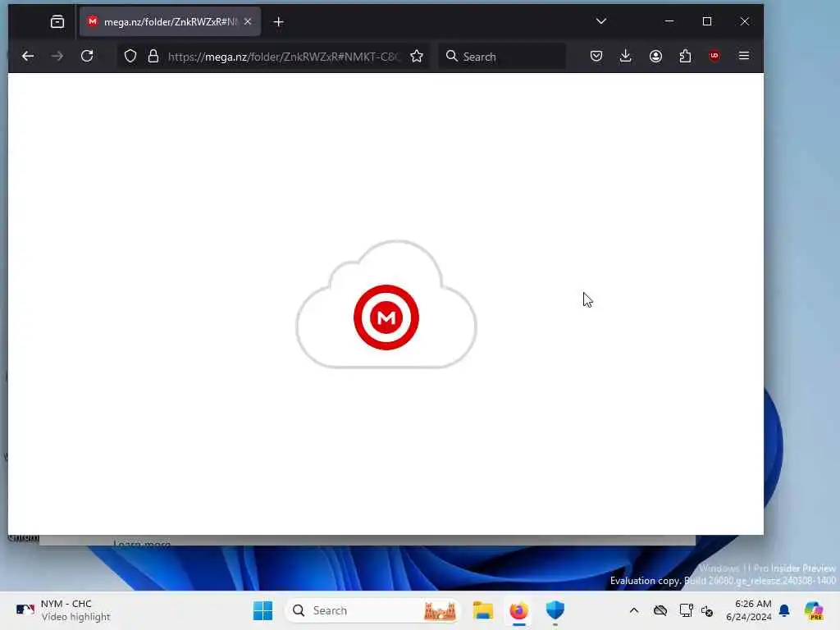Expand the list all tabs chevron
Viewport: 840px width, 630px height.
point(601,21)
